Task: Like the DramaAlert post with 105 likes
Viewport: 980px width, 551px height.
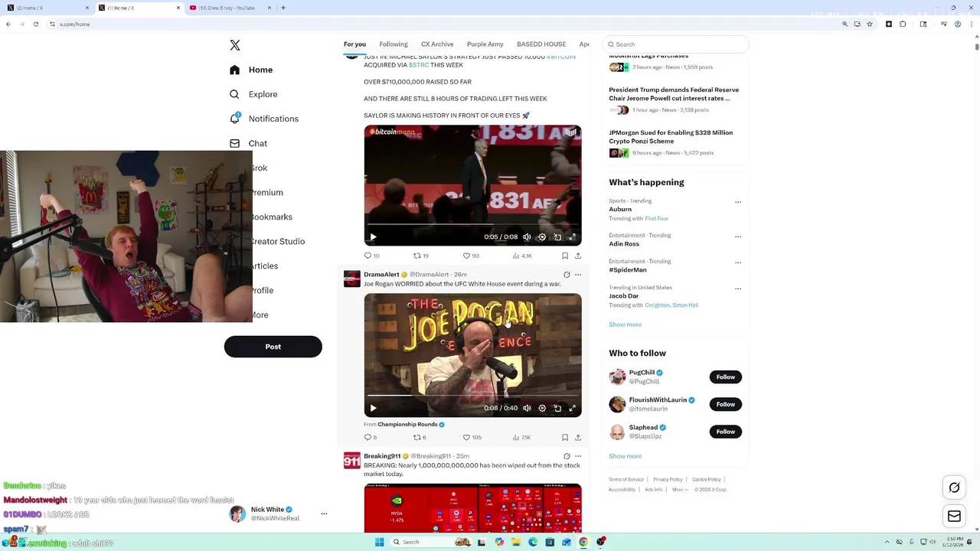Action: point(472,437)
